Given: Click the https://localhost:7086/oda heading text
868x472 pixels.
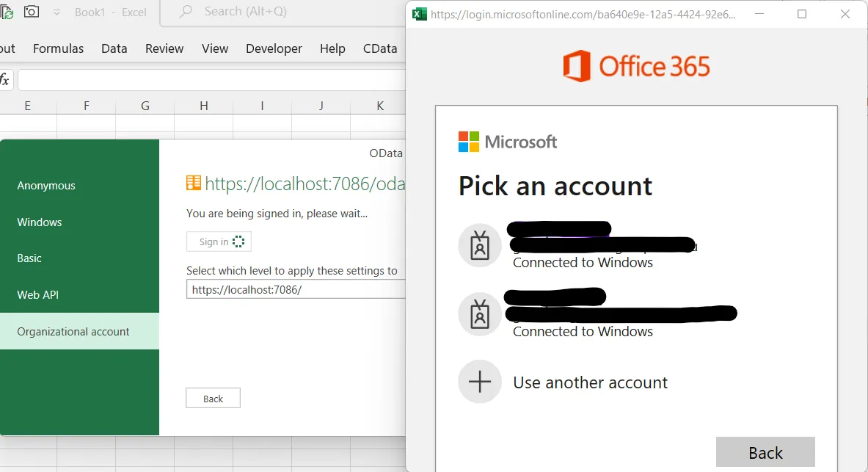Looking at the screenshot, I should [305, 184].
